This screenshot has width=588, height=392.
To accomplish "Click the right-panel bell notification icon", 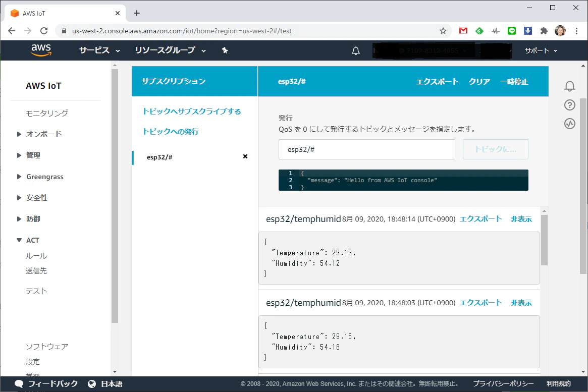I will click(x=570, y=86).
